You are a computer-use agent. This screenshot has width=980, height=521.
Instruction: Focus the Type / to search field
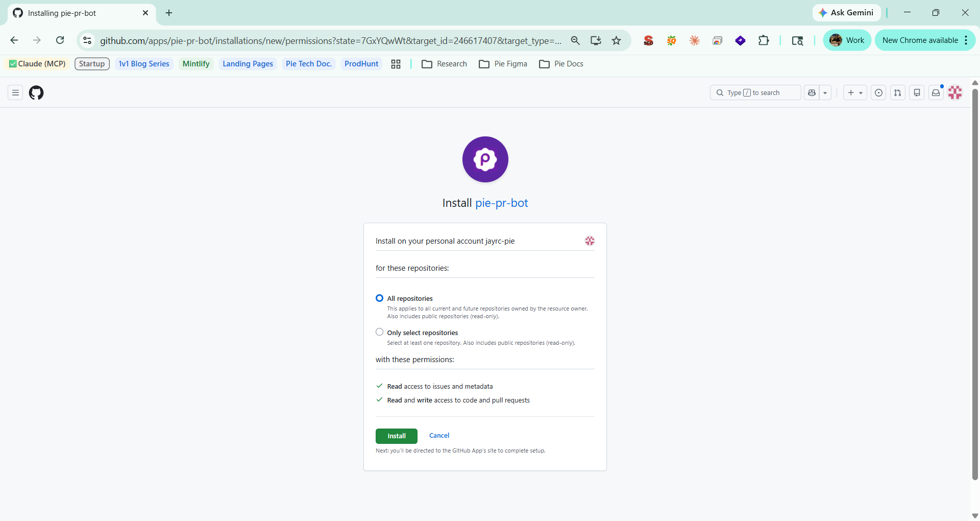[755, 93]
